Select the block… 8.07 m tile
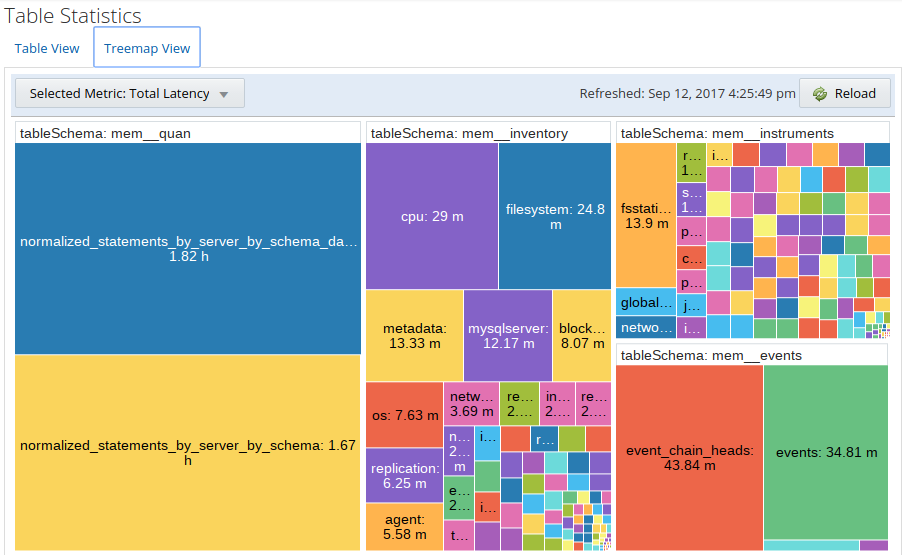Image resolution: width=902 pixels, height=555 pixels. pyautogui.click(x=582, y=335)
